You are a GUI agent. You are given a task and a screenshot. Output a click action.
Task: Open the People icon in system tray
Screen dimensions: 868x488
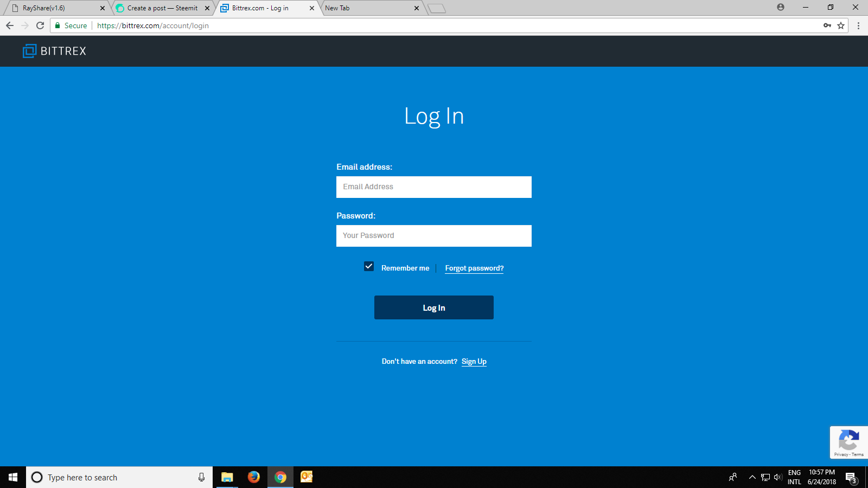pyautogui.click(x=733, y=477)
